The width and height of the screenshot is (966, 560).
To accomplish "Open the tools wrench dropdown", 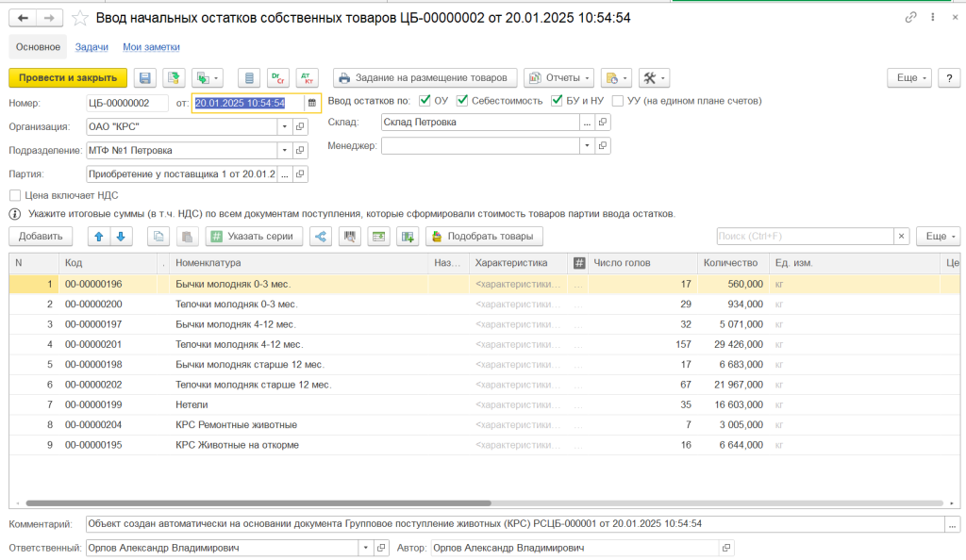I will click(655, 78).
